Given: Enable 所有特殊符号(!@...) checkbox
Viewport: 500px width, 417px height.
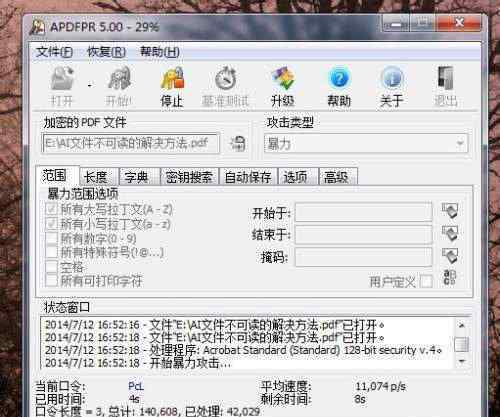Looking at the screenshot, I should (52, 252).
